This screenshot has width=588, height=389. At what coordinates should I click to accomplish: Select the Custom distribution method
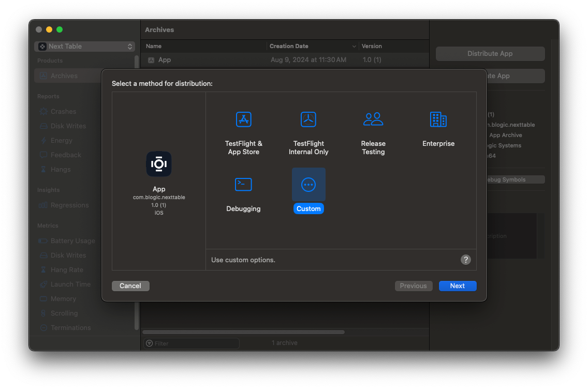click(308, 191)
